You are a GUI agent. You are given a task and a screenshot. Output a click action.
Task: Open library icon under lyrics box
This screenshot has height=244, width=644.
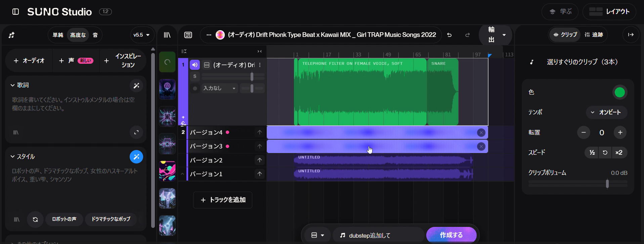[16, 133]
